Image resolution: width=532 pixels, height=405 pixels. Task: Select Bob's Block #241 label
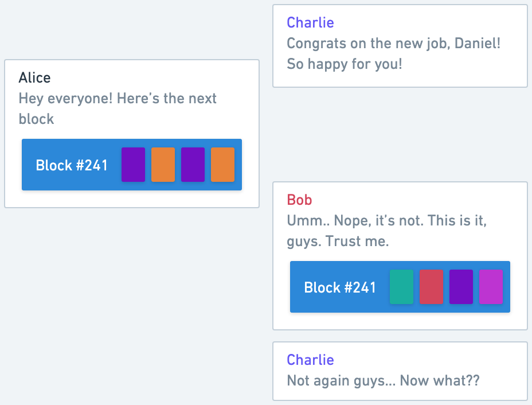click(340, 287)
